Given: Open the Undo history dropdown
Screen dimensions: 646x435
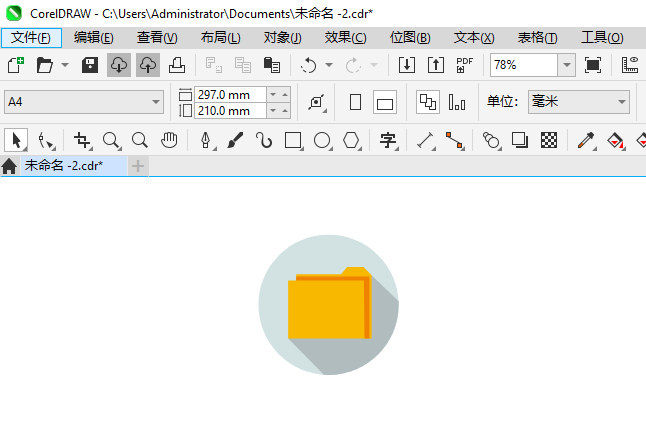Looking at the screenshot, I should click(x=329, y=65).
